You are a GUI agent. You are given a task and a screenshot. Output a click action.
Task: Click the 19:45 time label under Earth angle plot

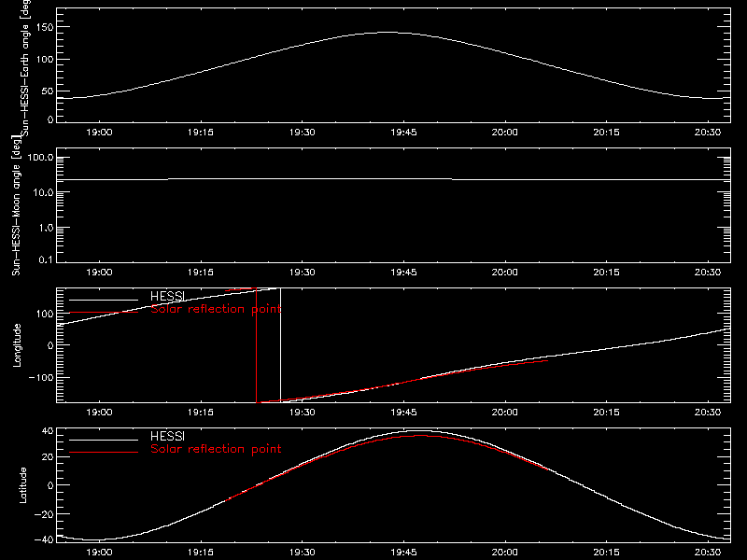click(403, 133)
